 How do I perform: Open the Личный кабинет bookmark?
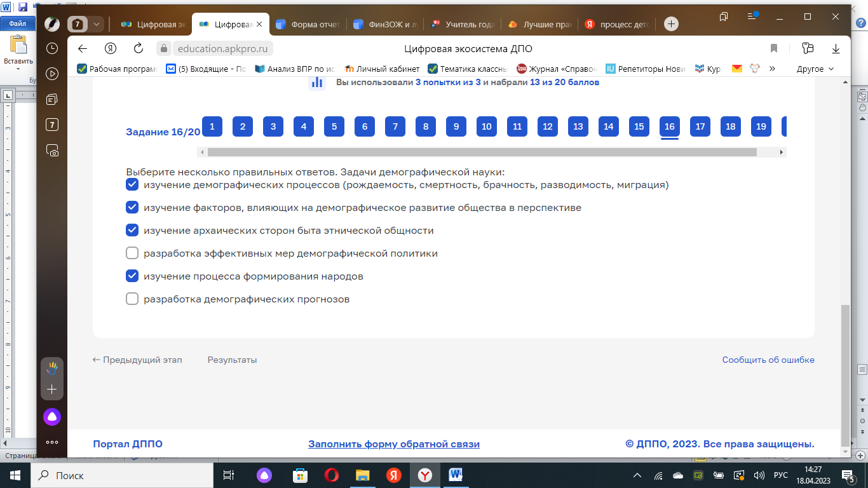[x=382, y=69]
